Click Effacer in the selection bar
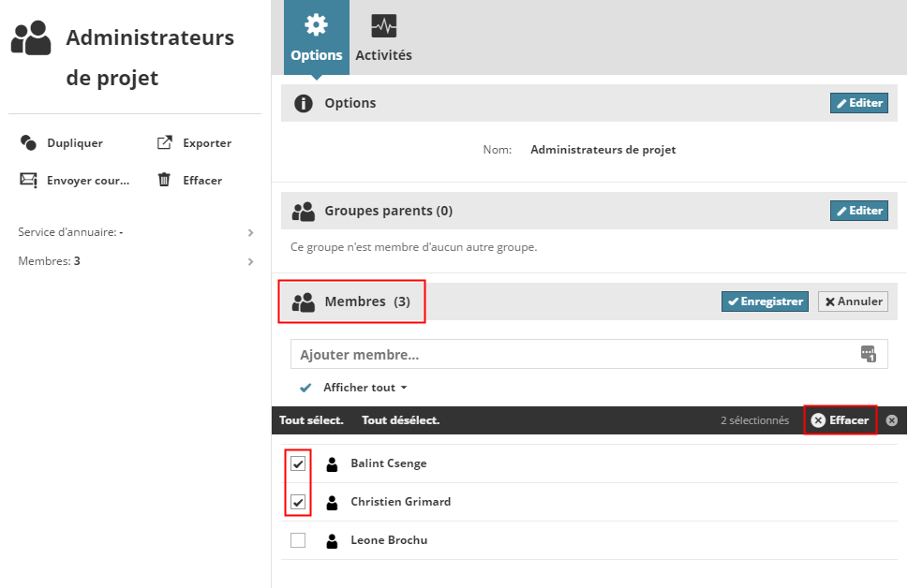Screen dimensions: 908x588 (840, 420)
